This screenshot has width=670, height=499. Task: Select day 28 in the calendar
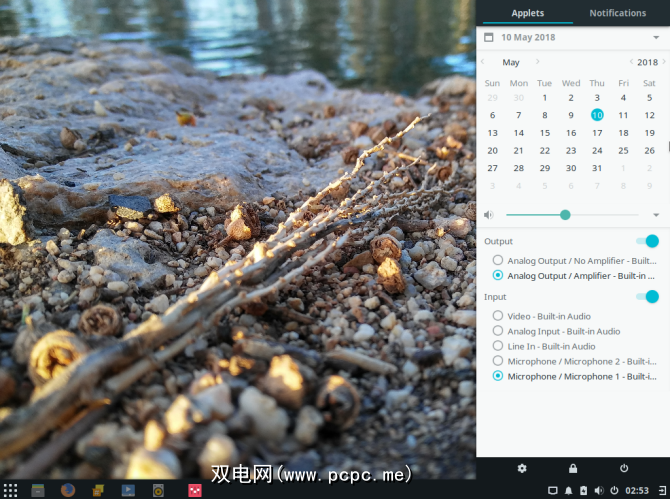point(519,168)
